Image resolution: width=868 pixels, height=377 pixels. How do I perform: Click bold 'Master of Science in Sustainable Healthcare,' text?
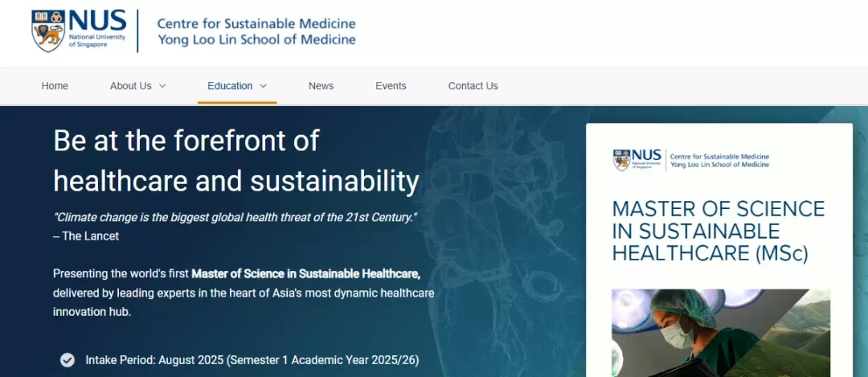tap(306, 273)
